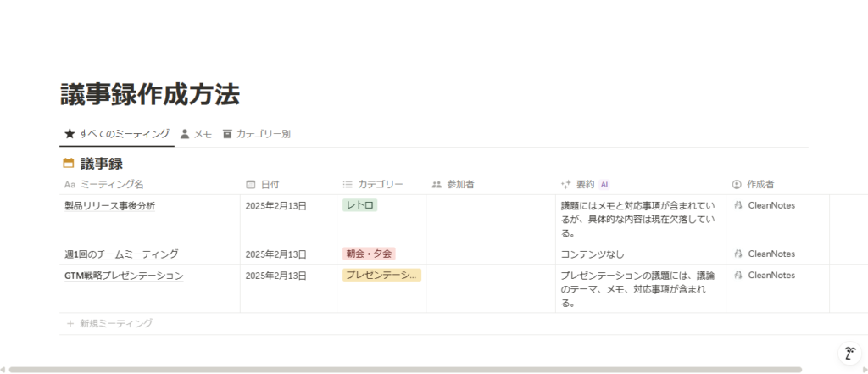868x374 pixels.
Task: Open the 参加者 column header menu
Action: click(x=491, y=185)
